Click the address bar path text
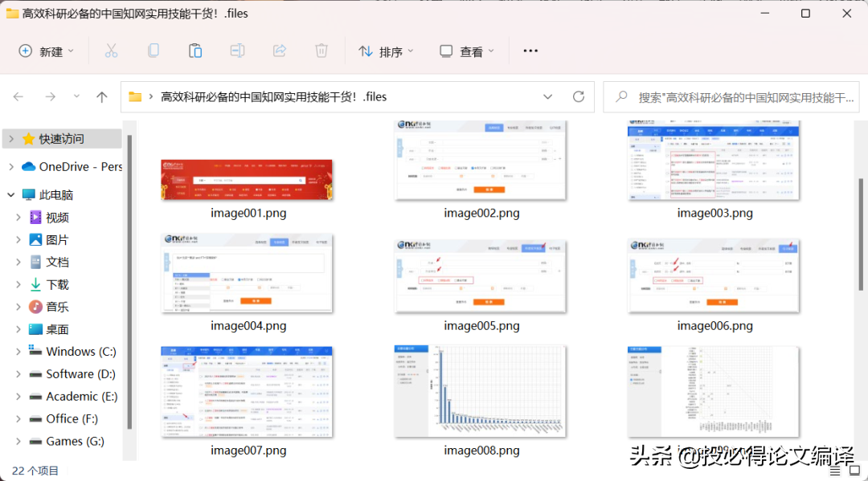Screen dimensions: 868x481 click(x=273, y=96)
